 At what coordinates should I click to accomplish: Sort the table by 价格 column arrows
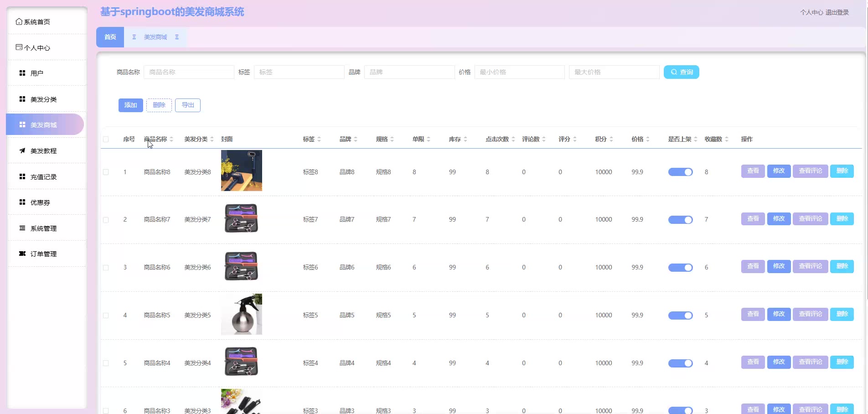pyautogui.click(x=648, y=139)
